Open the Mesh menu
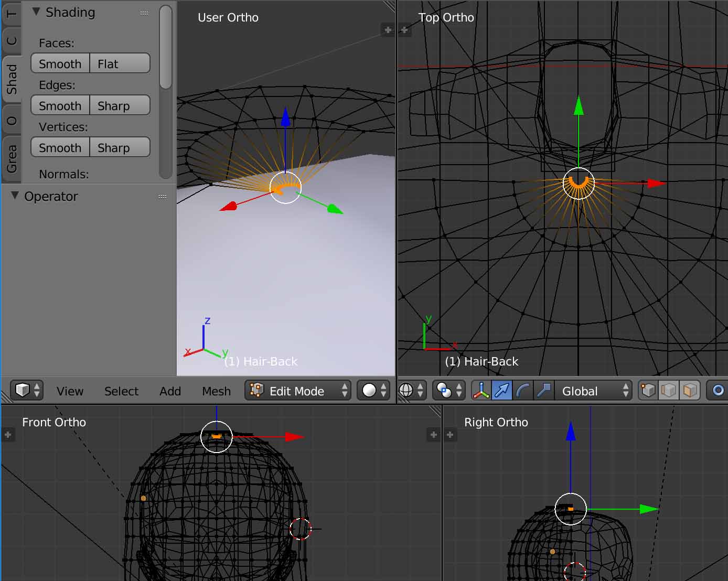Viewport: 728px width, 581px height. tap(216, 391)
